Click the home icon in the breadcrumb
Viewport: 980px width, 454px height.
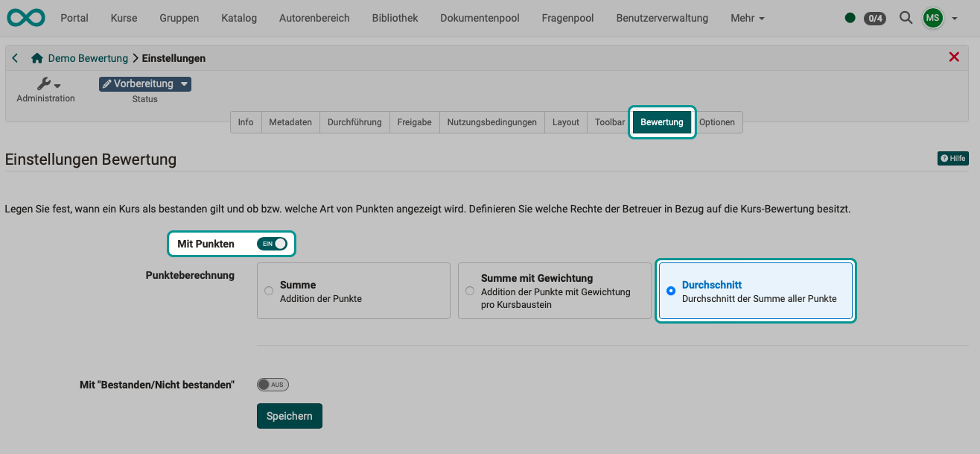pos(35,57)
